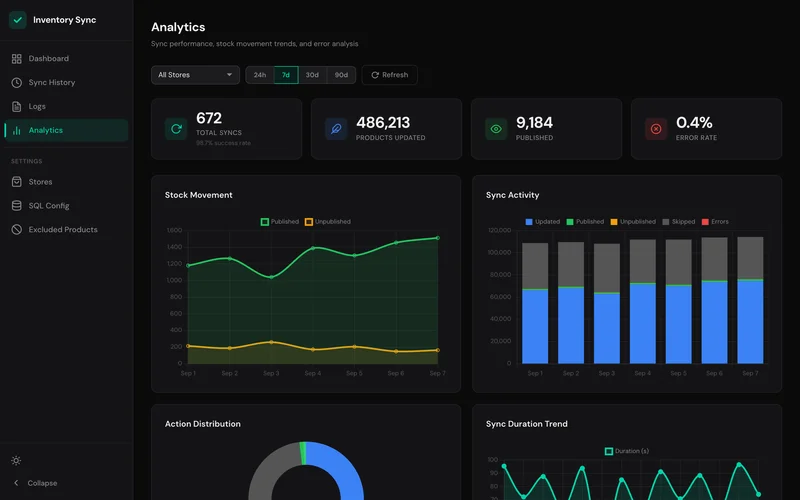Toggle Duration (s) legend in Sync Duration Trend

click(x=627, y=452)
